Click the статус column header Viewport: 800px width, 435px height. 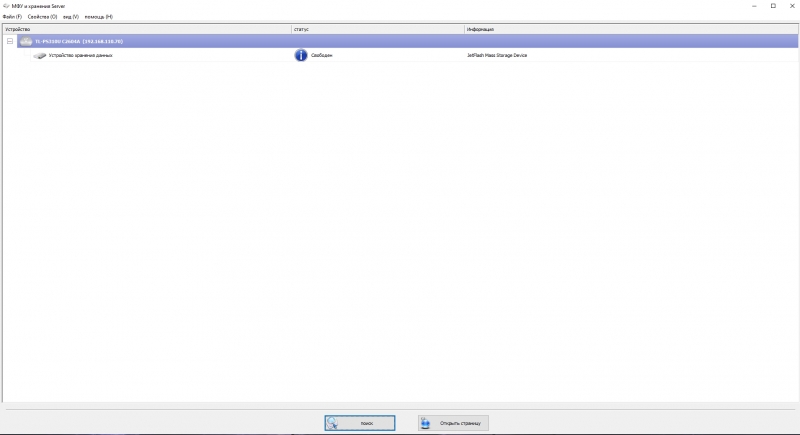pyautogui.click(x=301, y=30)
